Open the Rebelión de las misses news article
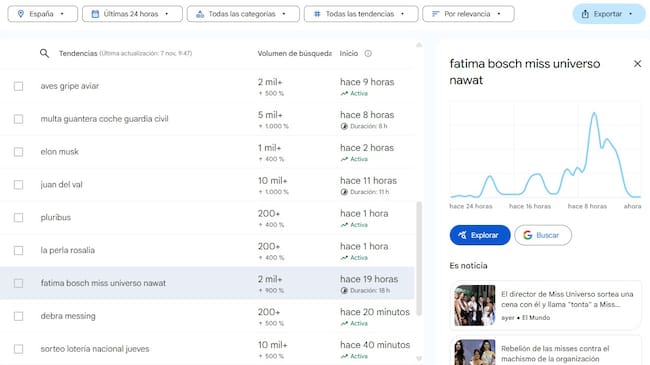Image resolution: width=650 pixels, height=365 pixels. pyautogui.click(x=546, y=351)
